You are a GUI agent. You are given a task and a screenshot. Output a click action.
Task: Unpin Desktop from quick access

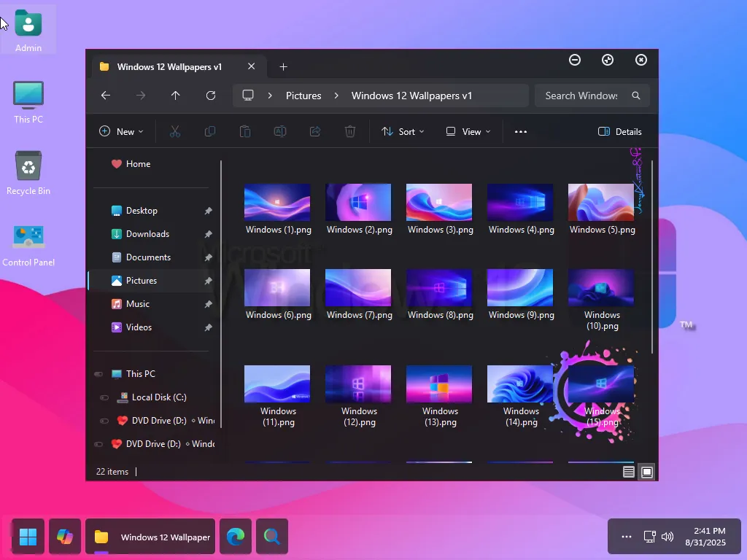click(x=208, y=211)
